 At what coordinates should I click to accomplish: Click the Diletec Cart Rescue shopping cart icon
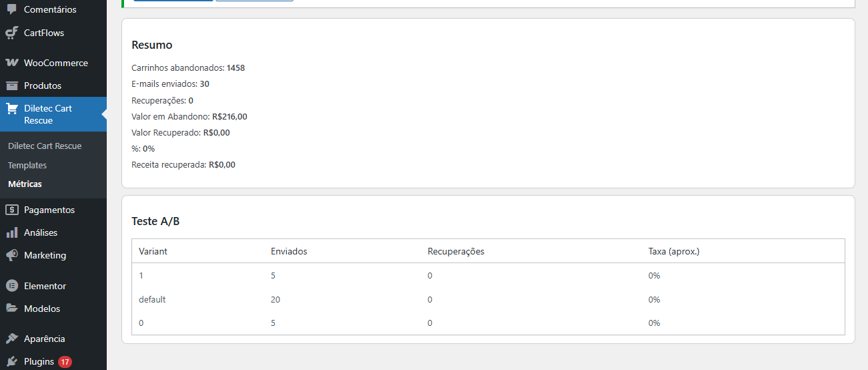(x=12, y=109)
